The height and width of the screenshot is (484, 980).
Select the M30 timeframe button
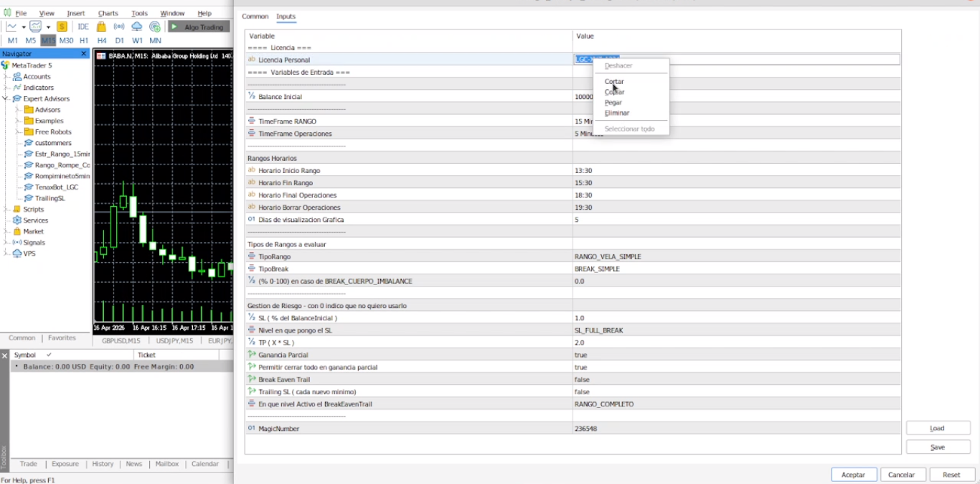(x=66, y=40)
